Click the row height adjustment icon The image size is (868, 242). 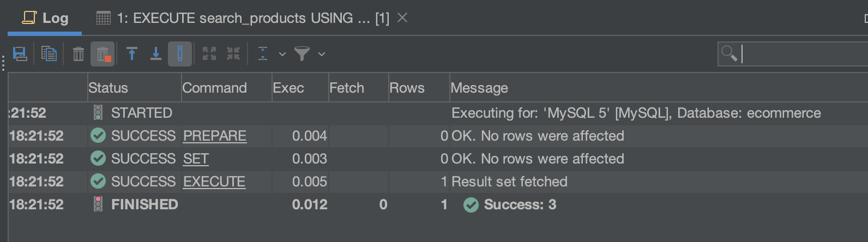[263, 54]
